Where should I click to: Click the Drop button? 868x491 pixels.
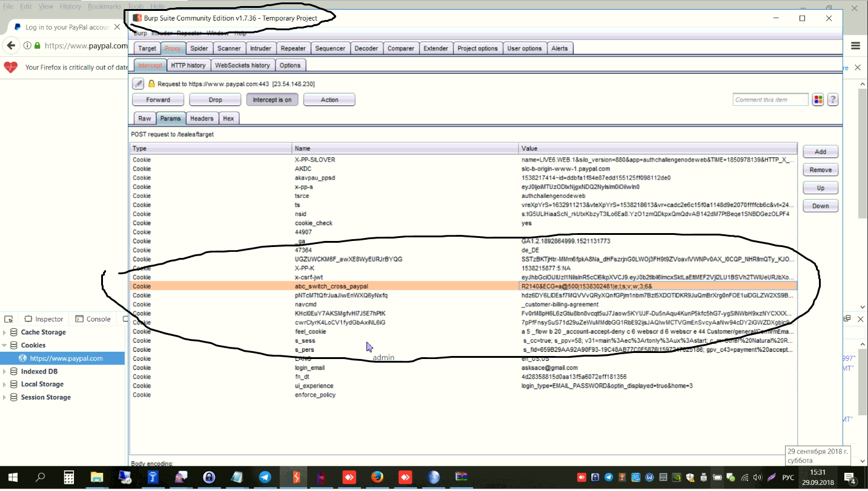point(215,100)
